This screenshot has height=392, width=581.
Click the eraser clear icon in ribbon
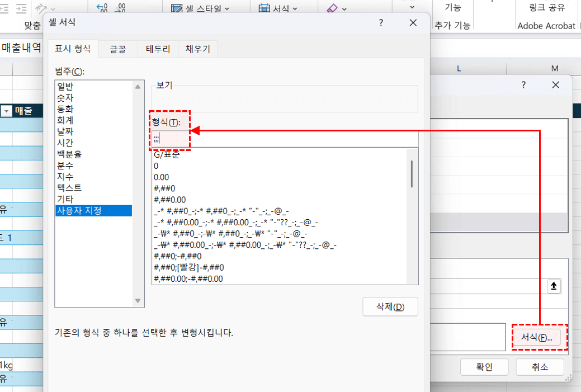[x=332, y=9]
